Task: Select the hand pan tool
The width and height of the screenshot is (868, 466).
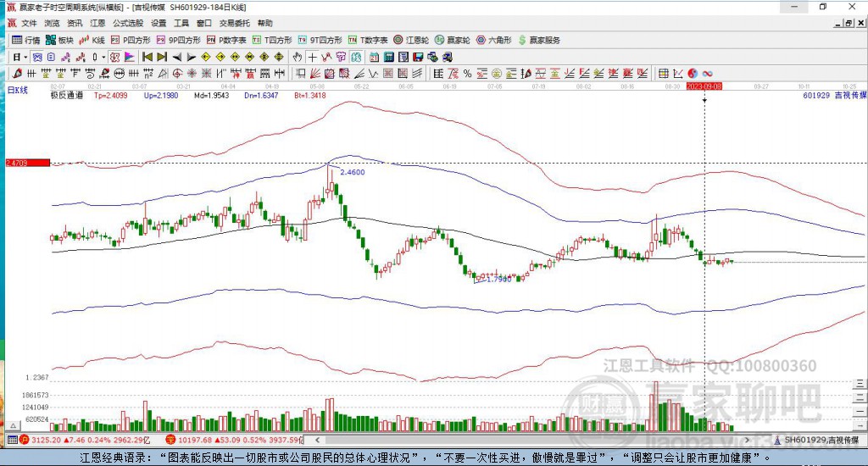Action: pos(298,57)
